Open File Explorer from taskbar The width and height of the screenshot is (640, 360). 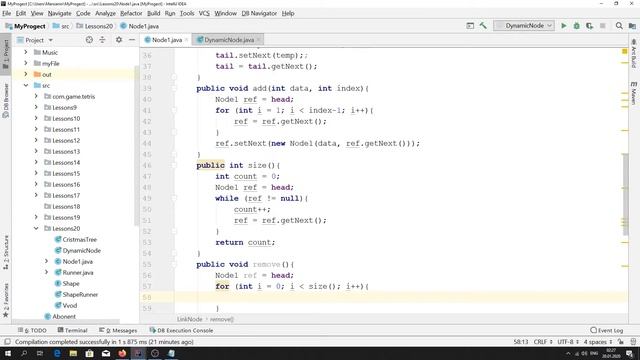click(73, 353)
